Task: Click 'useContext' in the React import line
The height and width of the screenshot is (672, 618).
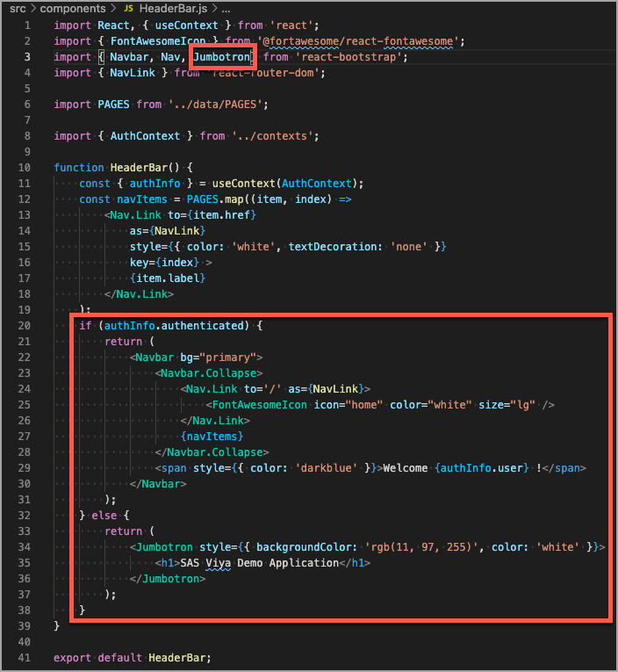Action: click(186, 25)
